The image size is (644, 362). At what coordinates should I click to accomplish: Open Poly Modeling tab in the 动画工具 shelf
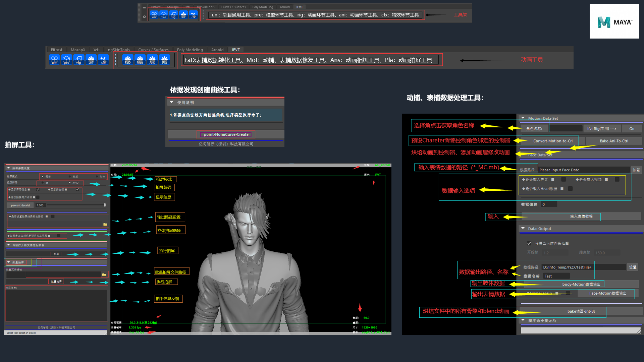coord(190,50)
